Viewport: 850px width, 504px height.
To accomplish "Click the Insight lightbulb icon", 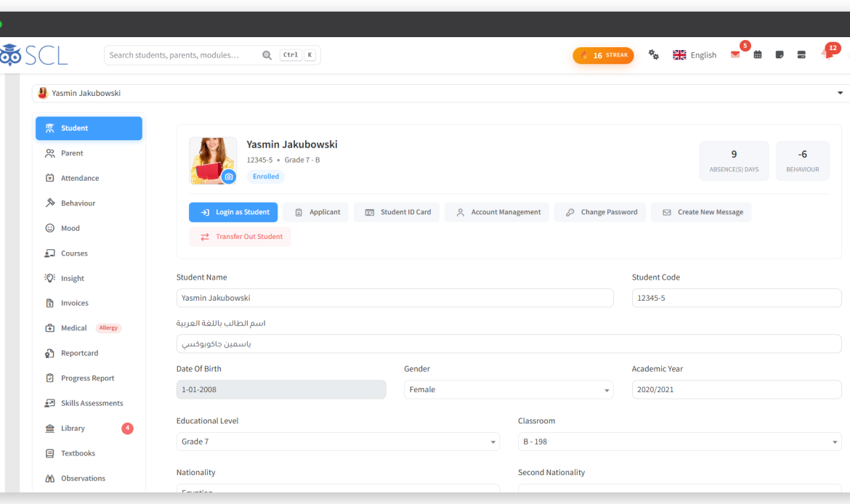I will pos(50,278).
